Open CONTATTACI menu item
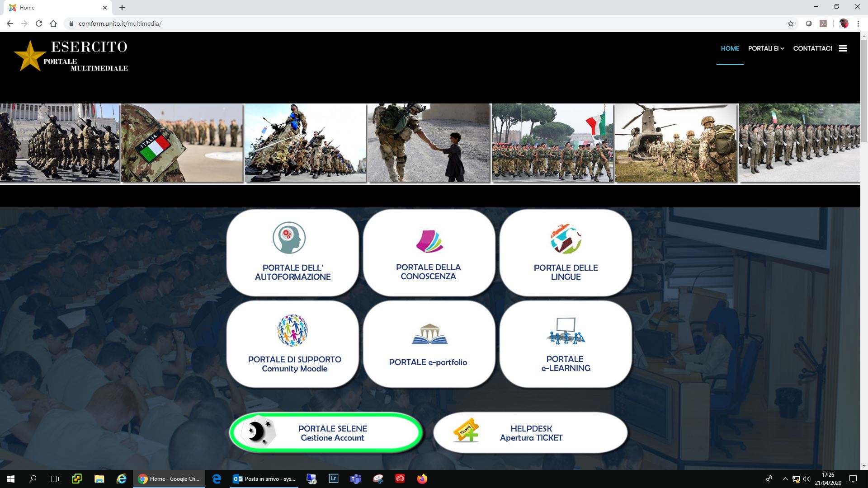Image resolution: width=868 pixels, height=488 pixels. 812,48
